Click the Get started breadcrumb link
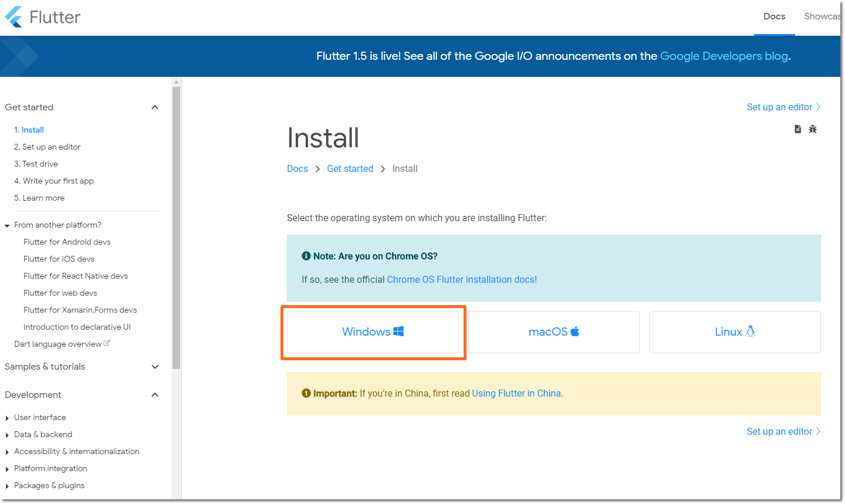Image resolution: width=845 pixels, height=504 pixels. click(x=350, y=169)
